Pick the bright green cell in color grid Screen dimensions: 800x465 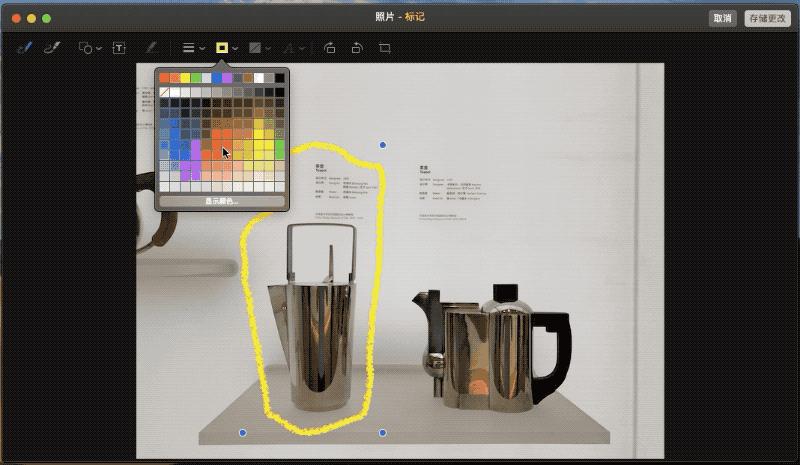[280, 150]
